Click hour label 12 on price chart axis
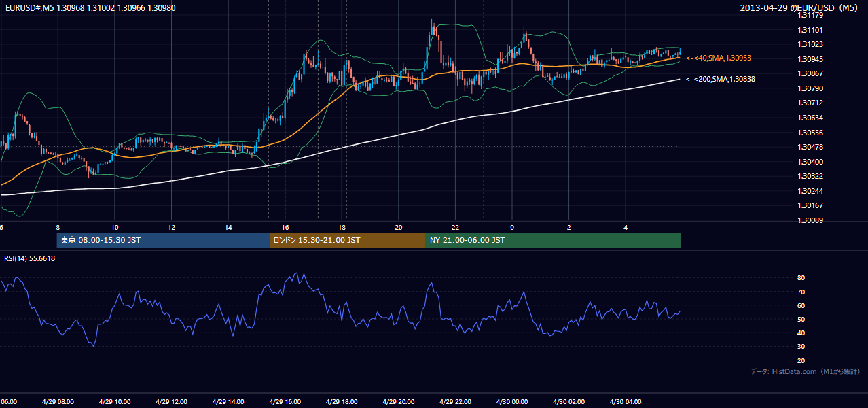Image resolution: width=868 pixels, height=408 pixels. point(172,227)
